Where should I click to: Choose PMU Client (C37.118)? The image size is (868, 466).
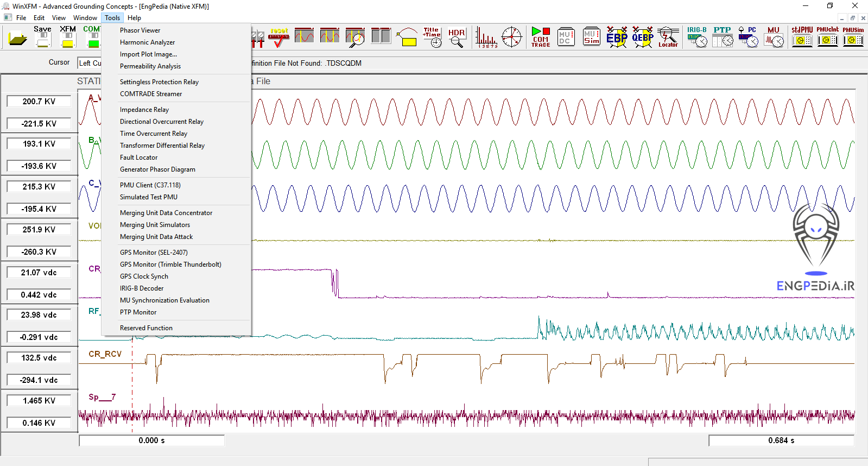(x=176, y=185)
